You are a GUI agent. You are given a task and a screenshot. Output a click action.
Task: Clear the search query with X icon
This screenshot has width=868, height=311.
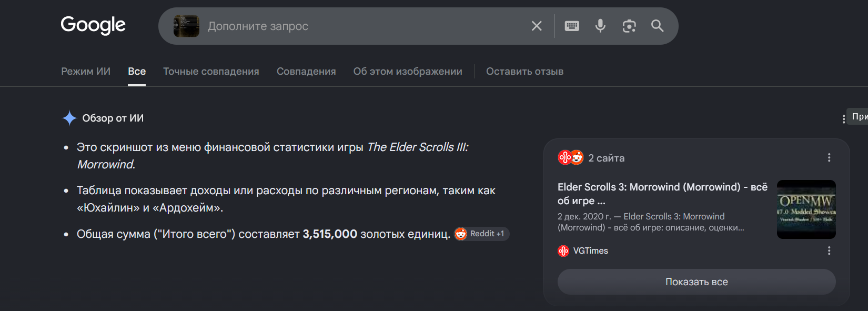537,26
